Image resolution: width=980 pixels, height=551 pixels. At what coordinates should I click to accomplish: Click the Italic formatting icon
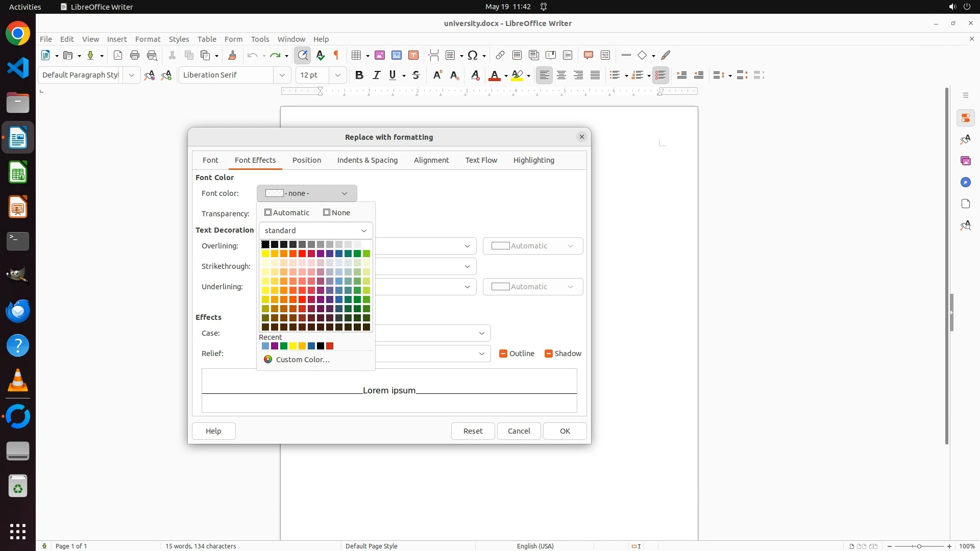coord(376,75)
